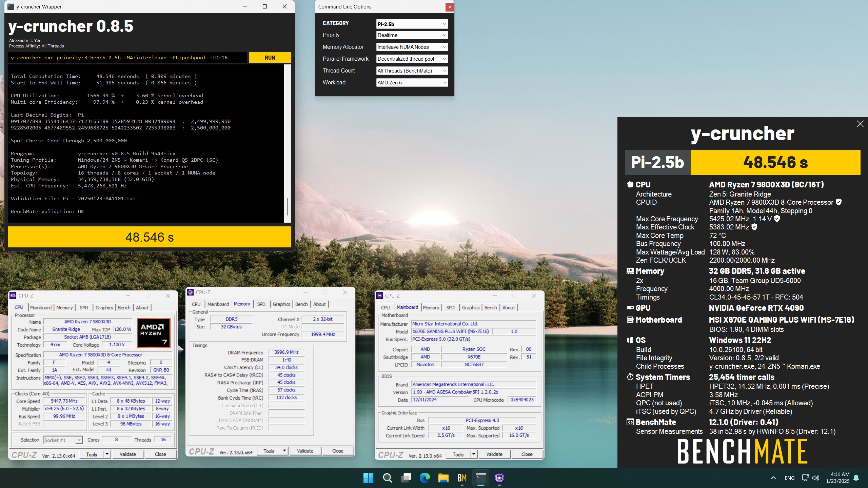
Task: Open Task View from taskbar
Action: click(x=406, y=478)
